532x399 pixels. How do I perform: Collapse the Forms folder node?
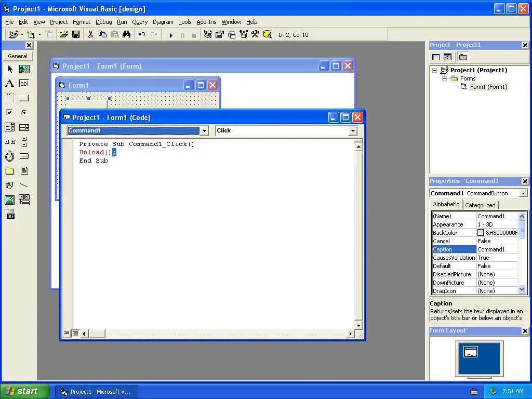445,78
